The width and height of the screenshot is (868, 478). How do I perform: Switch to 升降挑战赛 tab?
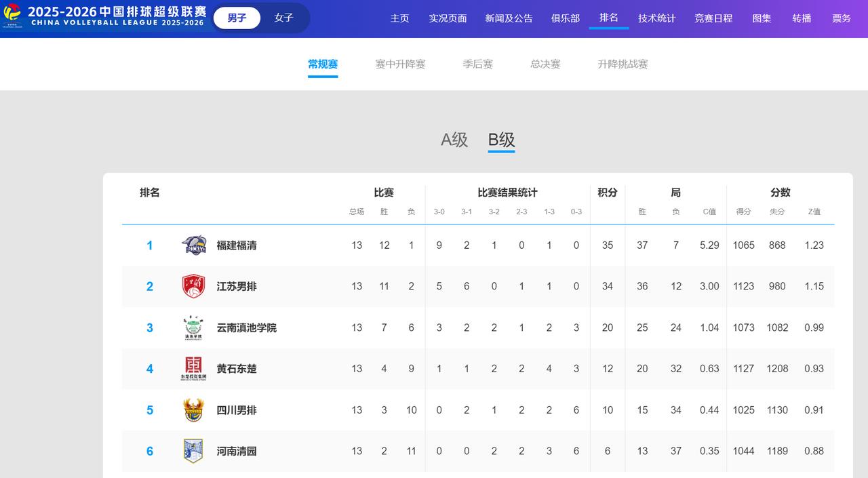[623, 64]
